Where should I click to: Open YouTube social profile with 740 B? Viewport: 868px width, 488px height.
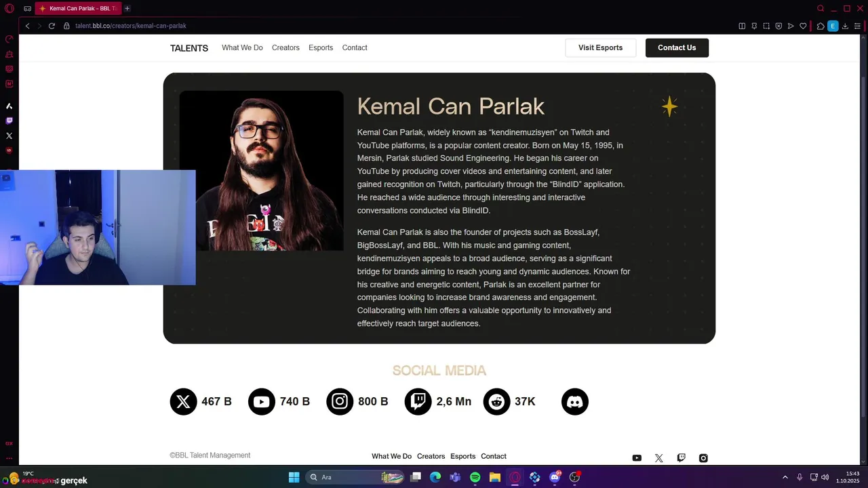tap(279, 402)
